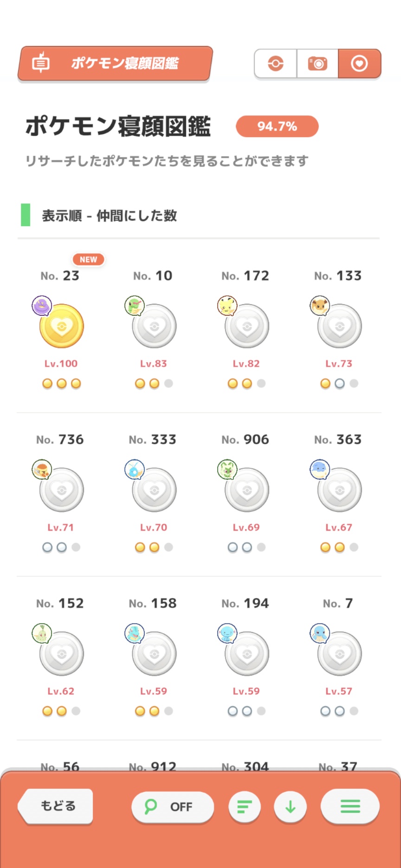Open the sort options list
The height and width of the screenshot is (868, 401).
(x=245, y=807)
